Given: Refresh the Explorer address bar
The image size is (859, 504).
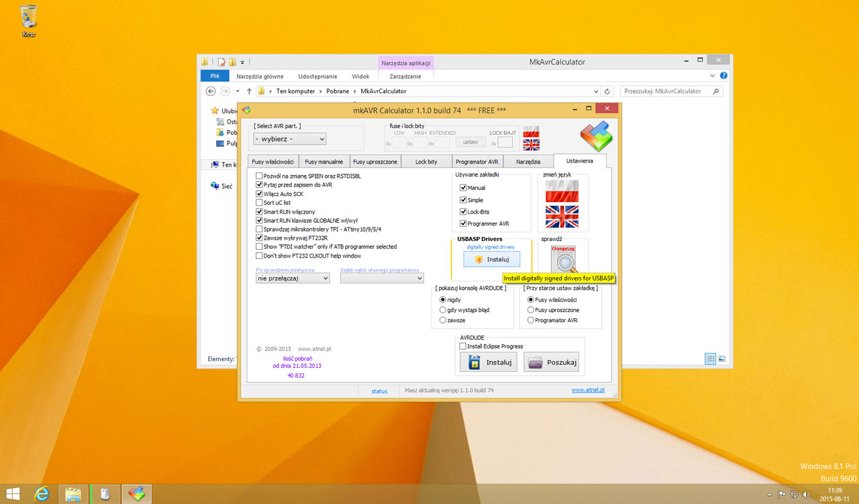Looking at the screenshot, I should click(x=608, y=91).
